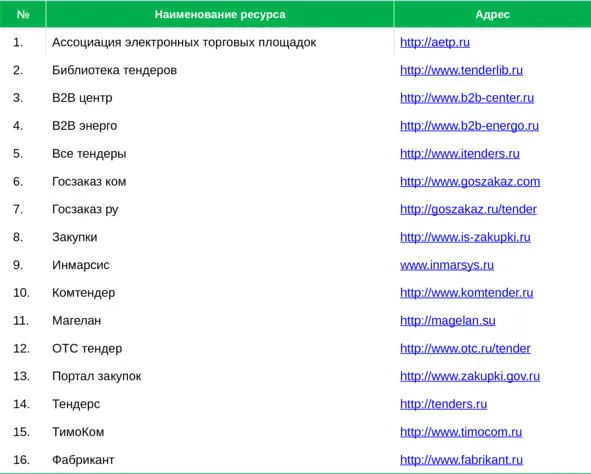Click the 'Адрес' column header
The height and width of the screenshot is (474, 591).
pos(492,14)
